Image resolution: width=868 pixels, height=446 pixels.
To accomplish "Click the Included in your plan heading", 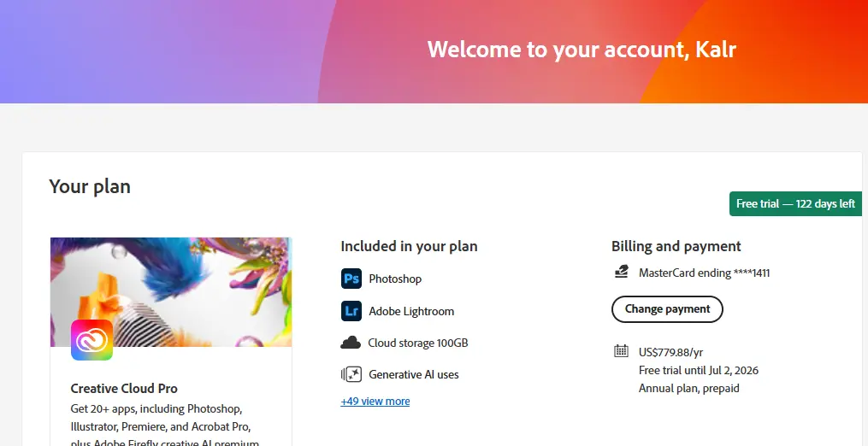I will pos(409,246).
